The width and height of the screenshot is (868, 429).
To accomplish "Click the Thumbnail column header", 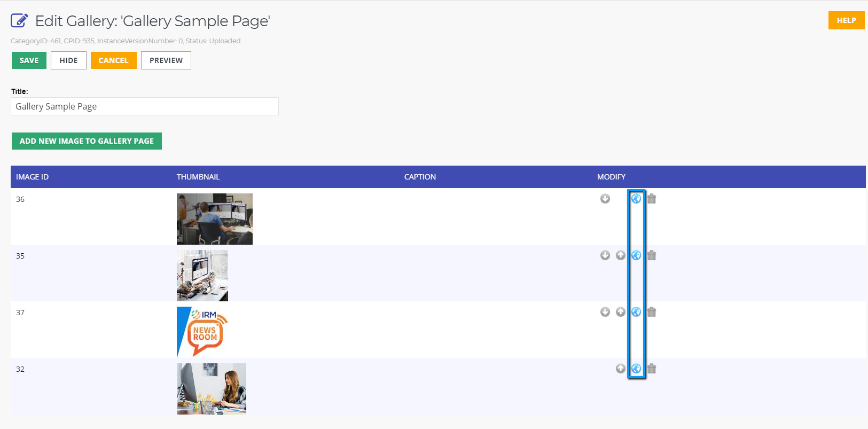I will pos(198,177).
